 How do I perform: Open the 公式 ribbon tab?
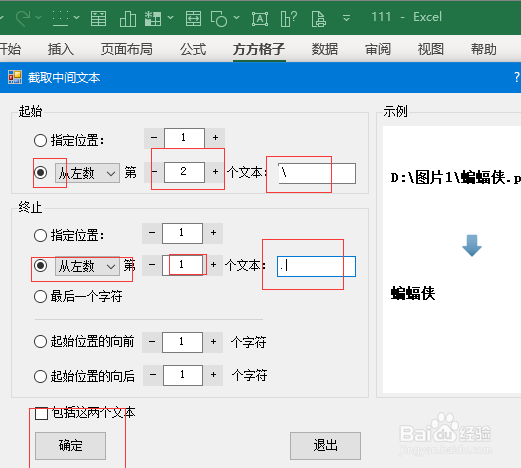click(x=193, y=49)
